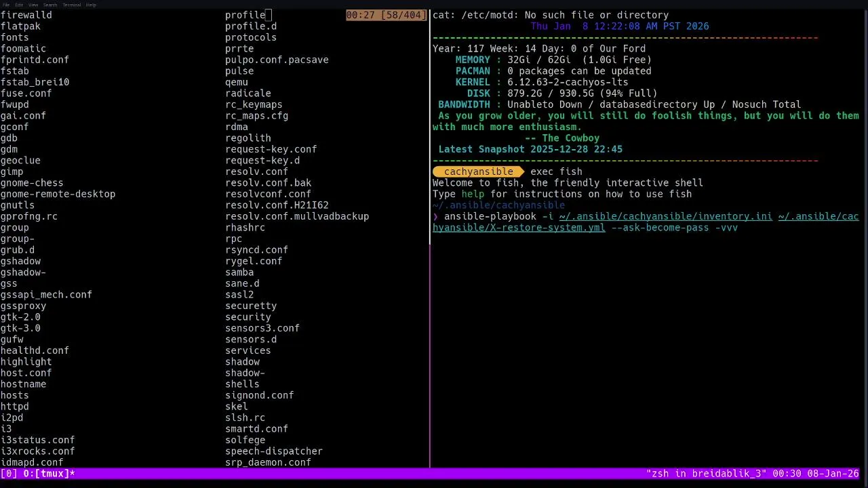Click the cachyansible prompt badge

[x=478, y=171]
